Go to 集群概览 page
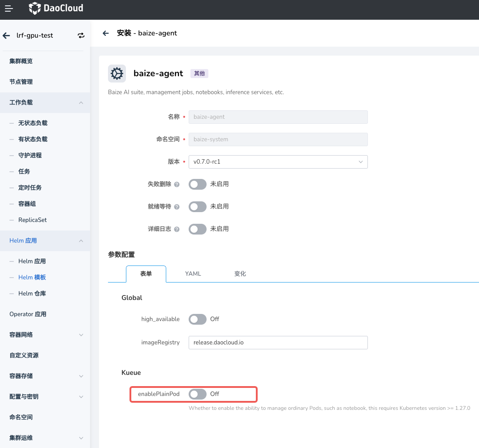This screenshot has height=448, width=479. click(21, 61)
